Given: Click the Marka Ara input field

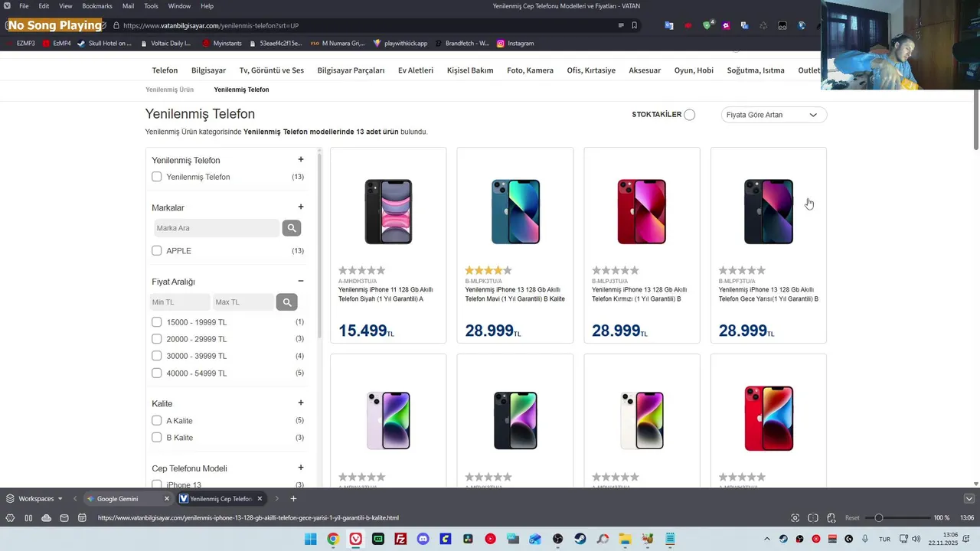Looking at the screenshot, I should click(216, 227).
